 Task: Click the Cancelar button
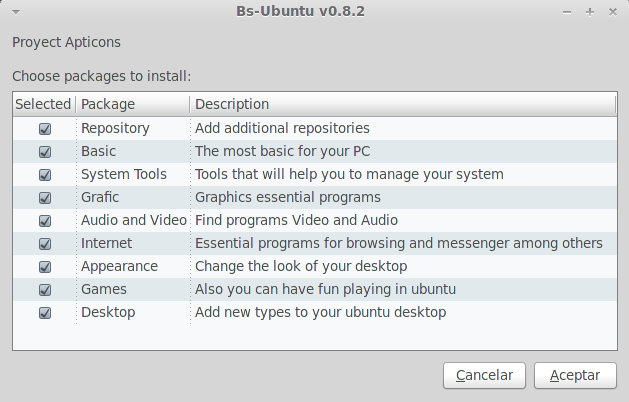(484, 376)
